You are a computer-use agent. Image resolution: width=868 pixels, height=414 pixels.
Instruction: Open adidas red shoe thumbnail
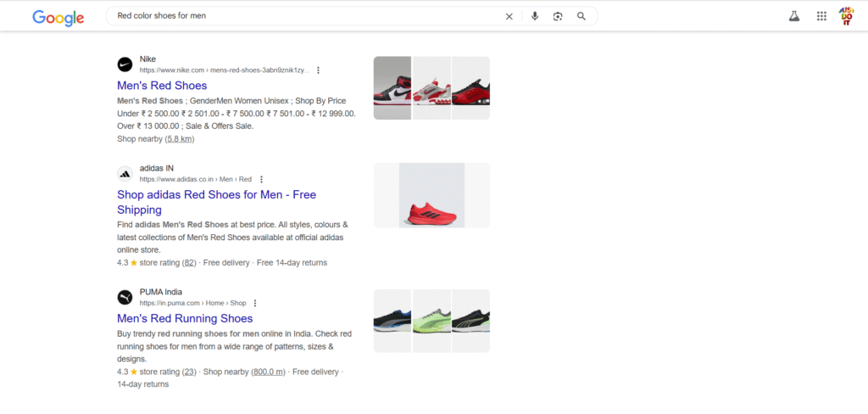[431, 195]
